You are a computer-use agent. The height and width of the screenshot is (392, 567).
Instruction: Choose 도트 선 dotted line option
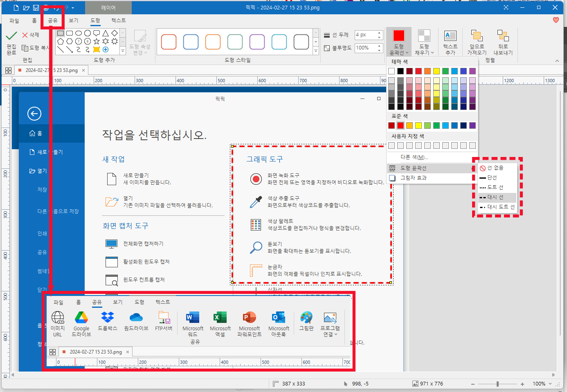pyautogui.click(x=497, y=187)
